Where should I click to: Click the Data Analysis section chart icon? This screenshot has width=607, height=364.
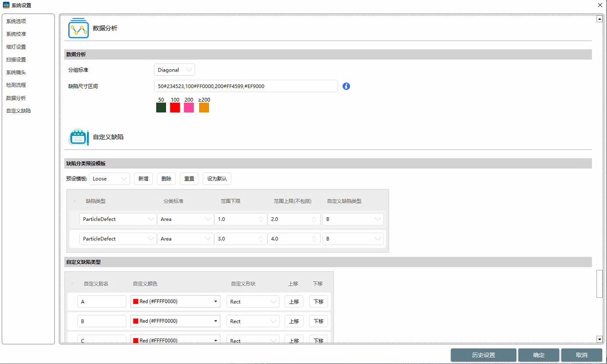pyautogui.click(x=78, y=28)
